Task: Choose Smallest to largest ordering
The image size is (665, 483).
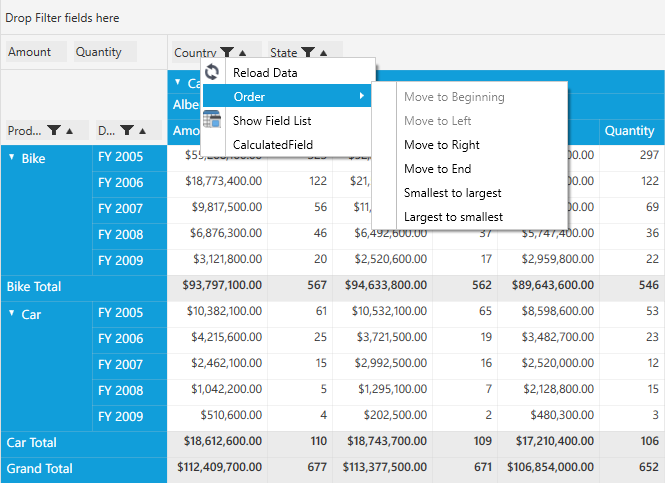Action: tap(470, 193)
